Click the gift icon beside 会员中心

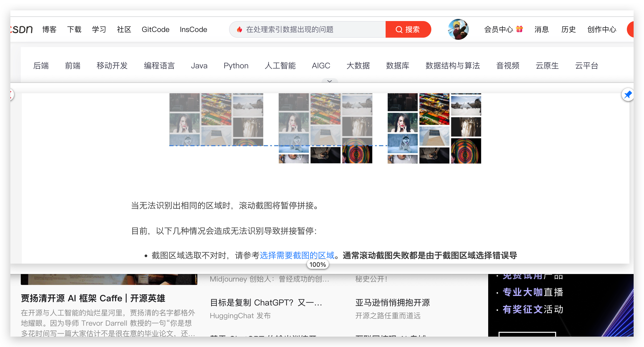point(519,29)
